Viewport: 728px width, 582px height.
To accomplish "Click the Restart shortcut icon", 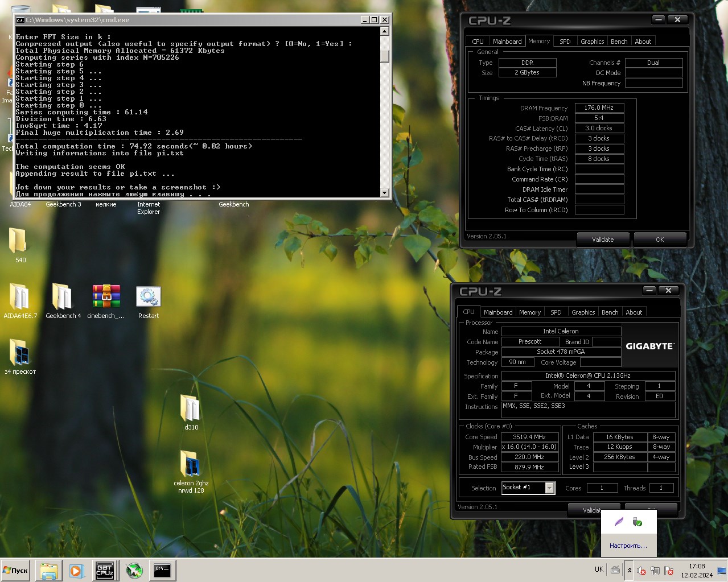I will (x=149, y=298).
